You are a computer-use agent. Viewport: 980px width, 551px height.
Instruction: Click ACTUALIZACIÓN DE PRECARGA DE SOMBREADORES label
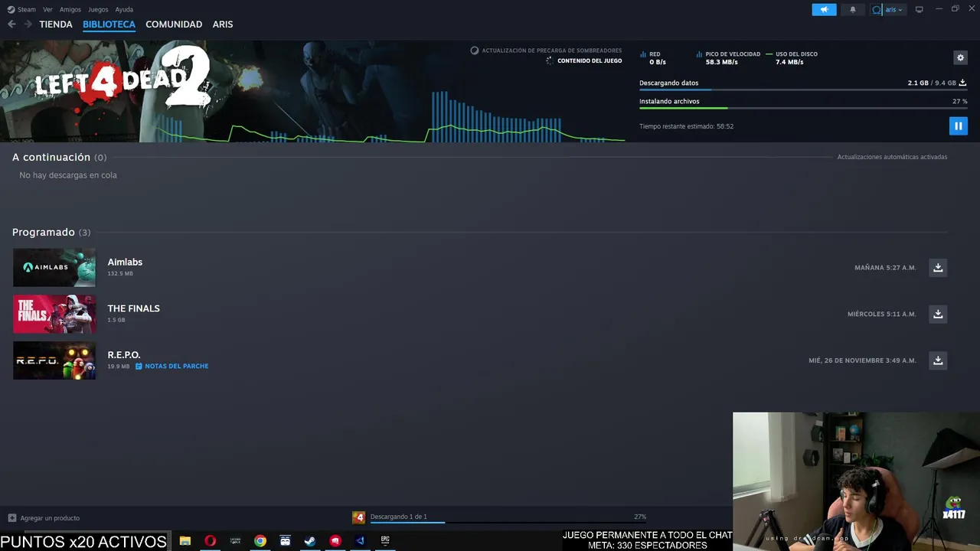[551, 51]
